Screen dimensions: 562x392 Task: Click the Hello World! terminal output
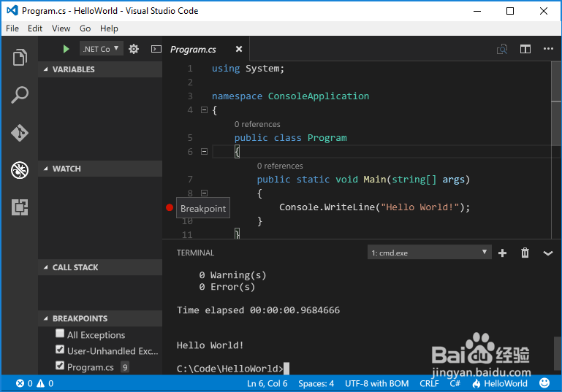click(x=210, y=345)
